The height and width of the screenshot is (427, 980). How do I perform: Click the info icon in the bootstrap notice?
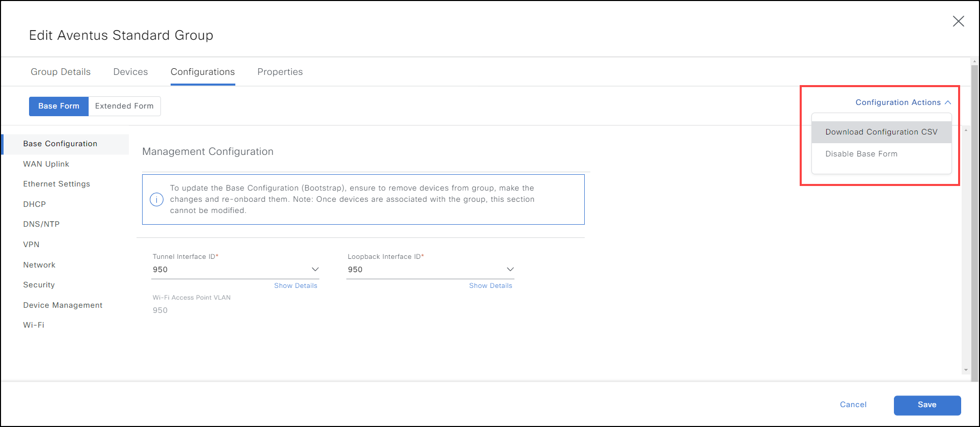156,199
